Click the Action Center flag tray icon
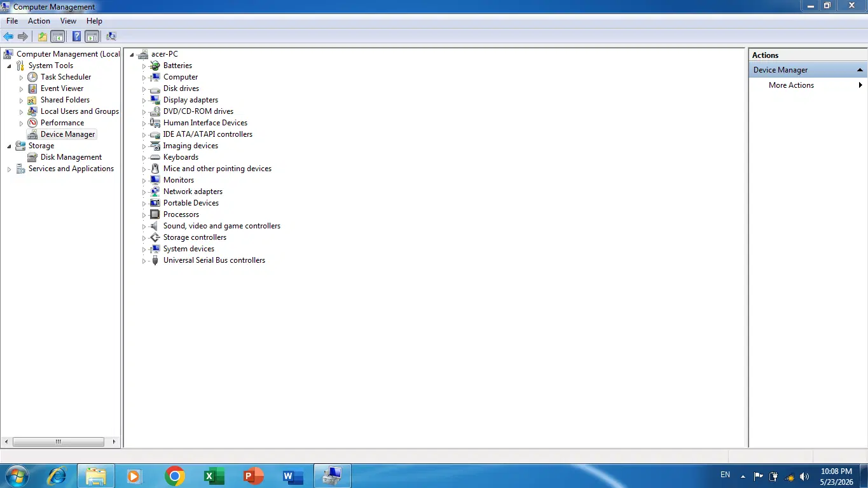This screenshot has width=868, height=488. pos(758,477)
